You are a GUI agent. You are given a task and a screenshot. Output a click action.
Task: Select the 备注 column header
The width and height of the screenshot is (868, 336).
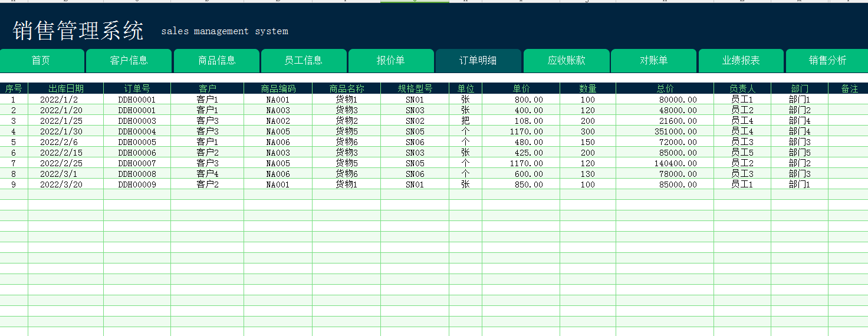pos(849,88)
